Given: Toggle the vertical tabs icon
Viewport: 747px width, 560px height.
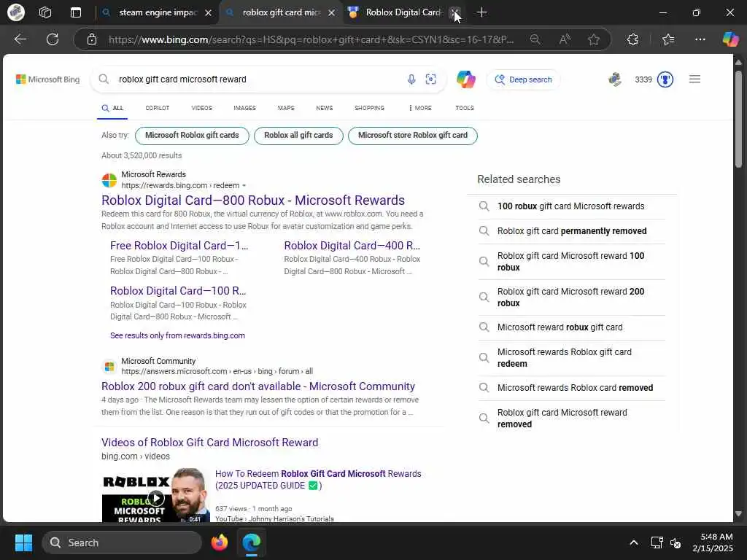Looking at the screenshot, I should (76, 12).
